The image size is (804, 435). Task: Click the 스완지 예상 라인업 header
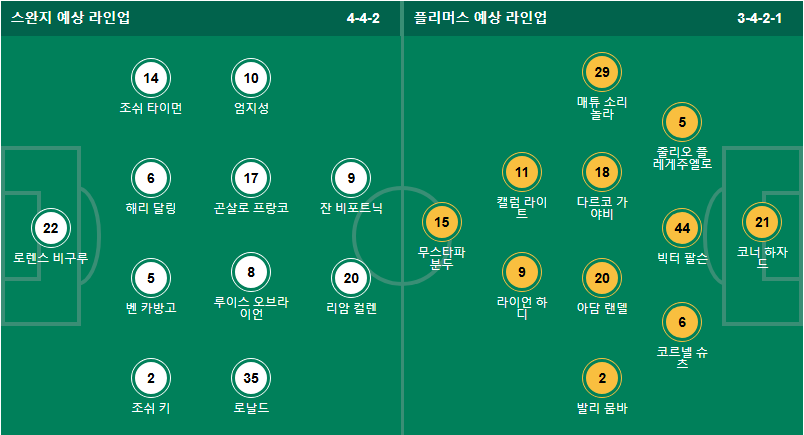pos(70,18)
